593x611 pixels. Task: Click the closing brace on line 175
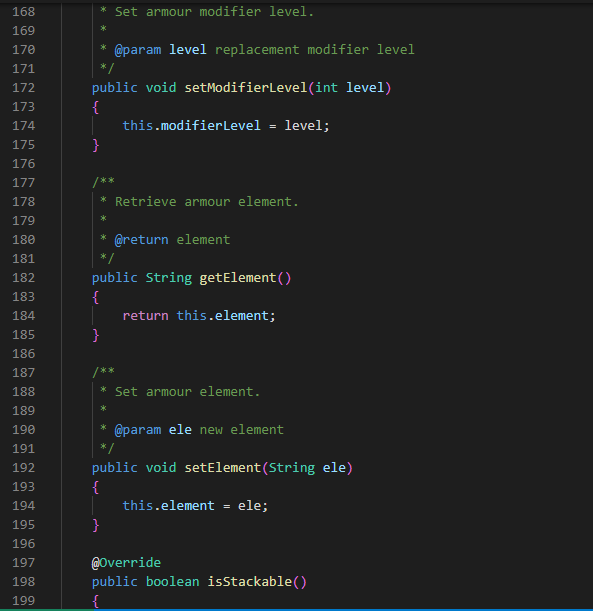[96, 145]
